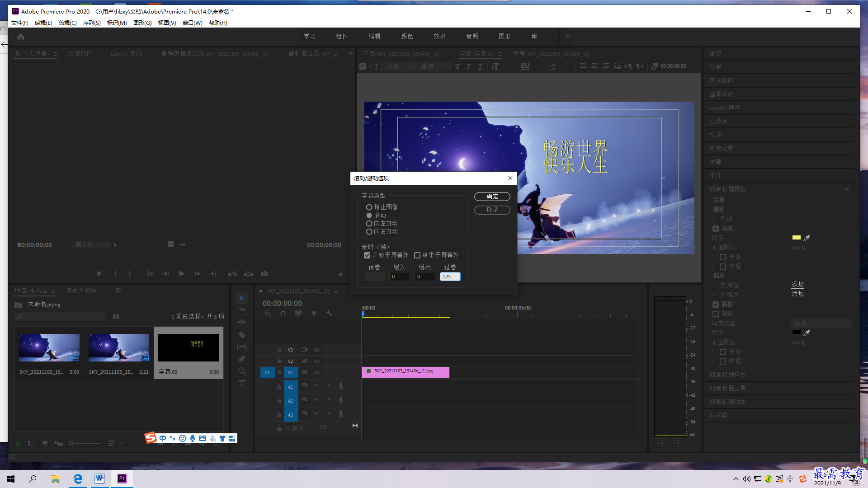Select 静止图像 radio button
Image resolution: width=868 pixels, height=488 pixels.
point(369,207)
